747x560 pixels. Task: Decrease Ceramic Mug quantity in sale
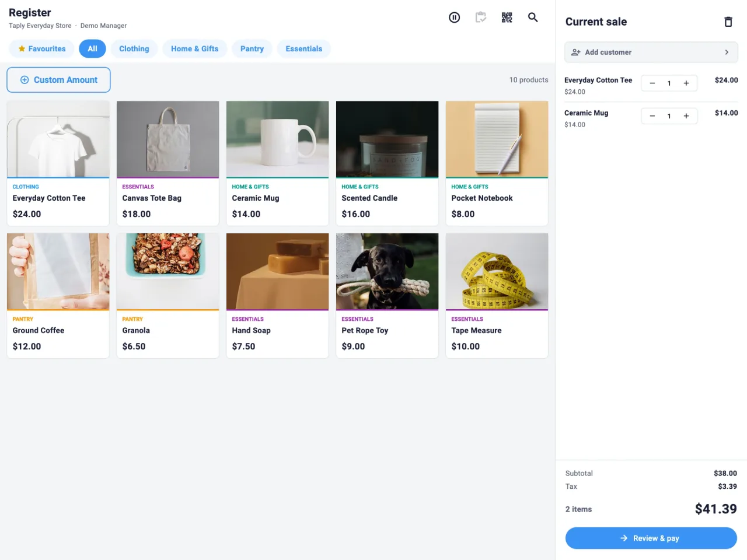pos(652,116)
